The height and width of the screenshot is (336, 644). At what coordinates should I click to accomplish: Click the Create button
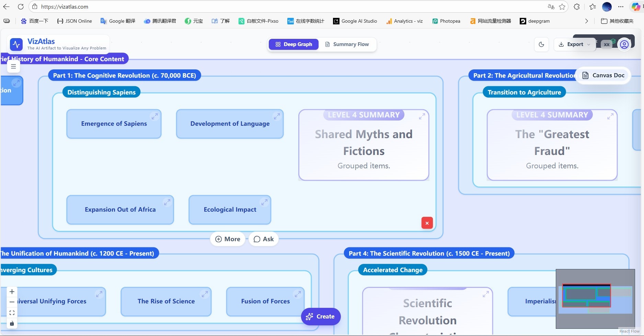[320, 316]
